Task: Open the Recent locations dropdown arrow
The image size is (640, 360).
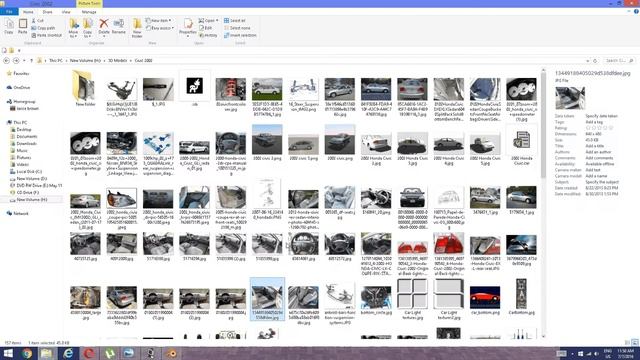Action: pyautogui.click(x=24, y=60)
